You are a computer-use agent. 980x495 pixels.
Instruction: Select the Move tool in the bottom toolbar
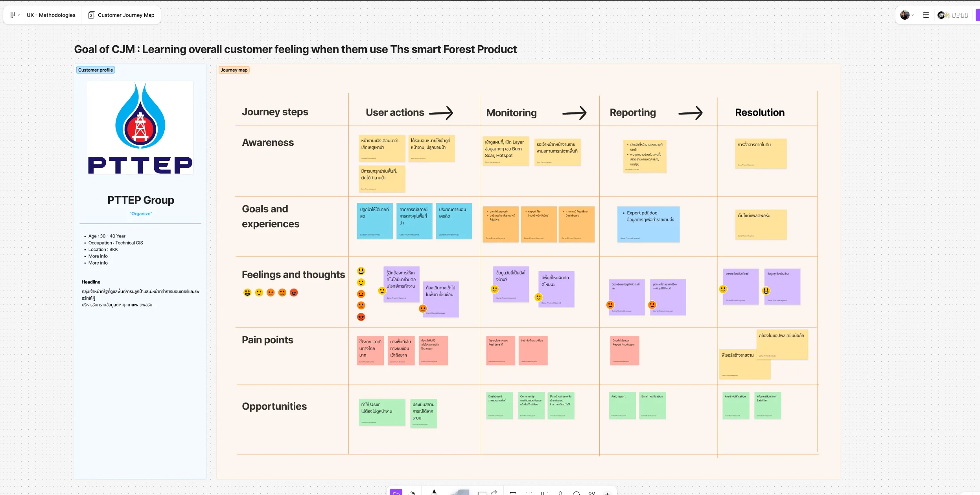[x=396, y=492]
